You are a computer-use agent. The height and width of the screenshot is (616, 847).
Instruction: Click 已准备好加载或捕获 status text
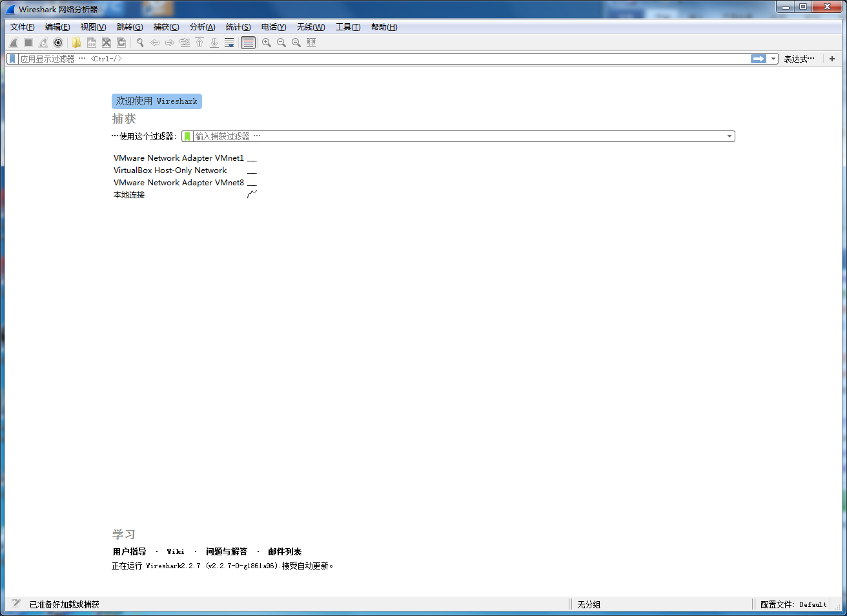click(65, 604)
